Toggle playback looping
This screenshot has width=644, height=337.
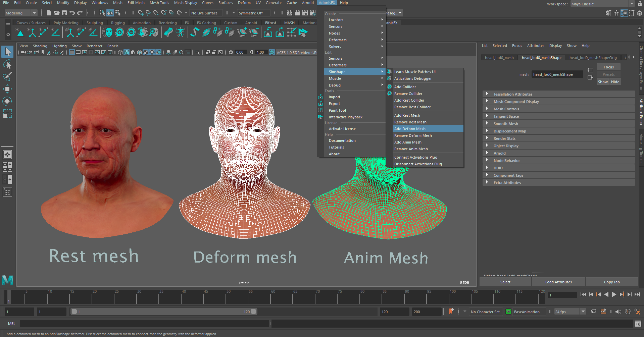point(593,312)
